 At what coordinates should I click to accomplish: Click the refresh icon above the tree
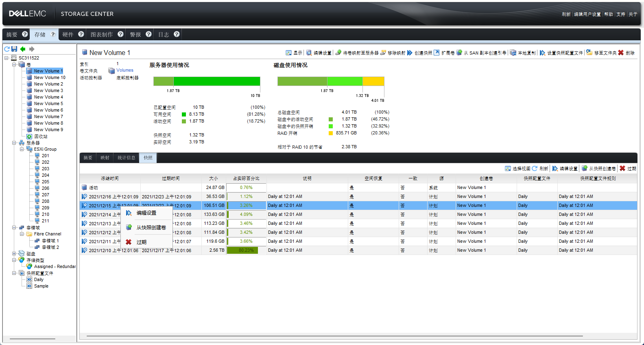7,49
